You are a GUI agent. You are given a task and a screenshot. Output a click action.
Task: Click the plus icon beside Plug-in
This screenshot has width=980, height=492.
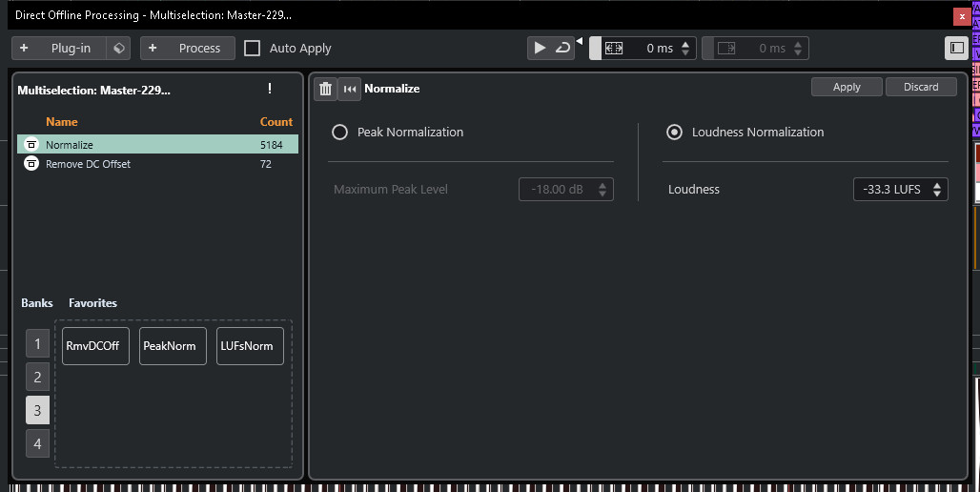(24, 48)
